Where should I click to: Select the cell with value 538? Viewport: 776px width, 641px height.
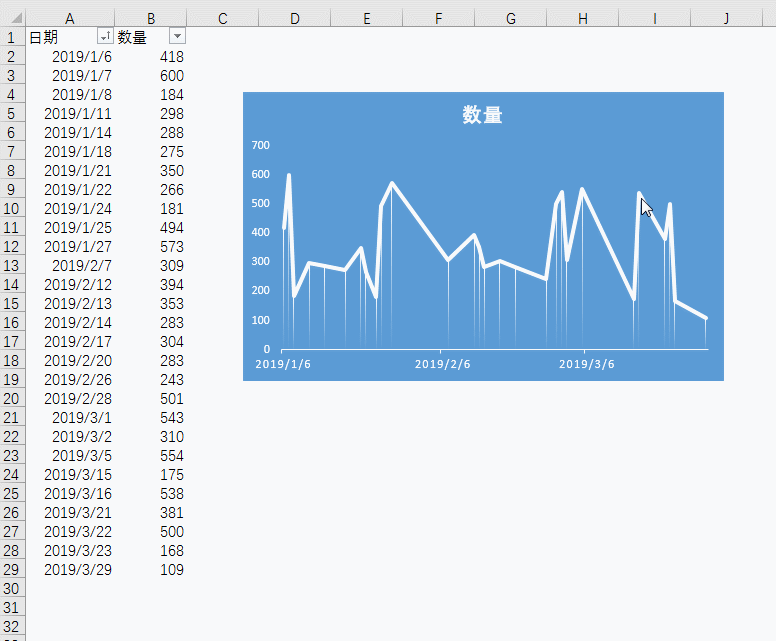click(x=150, y=493)
